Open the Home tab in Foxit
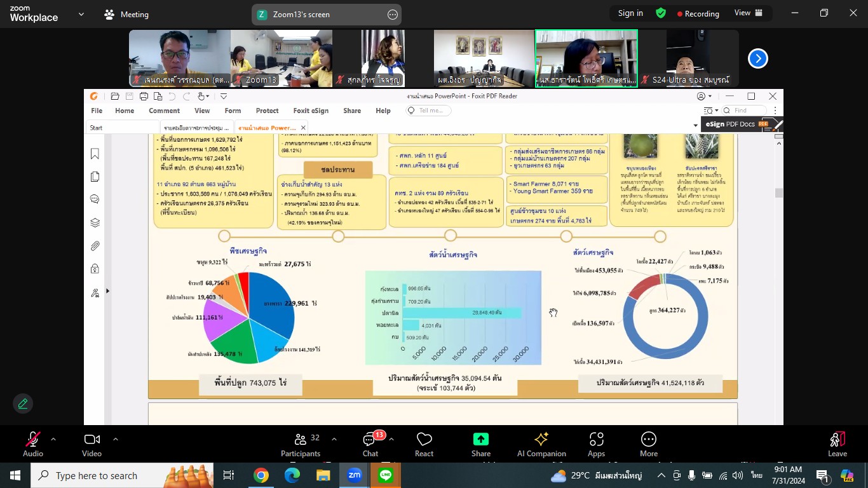Screen dimensions: 868x488 tap(125, 111)
